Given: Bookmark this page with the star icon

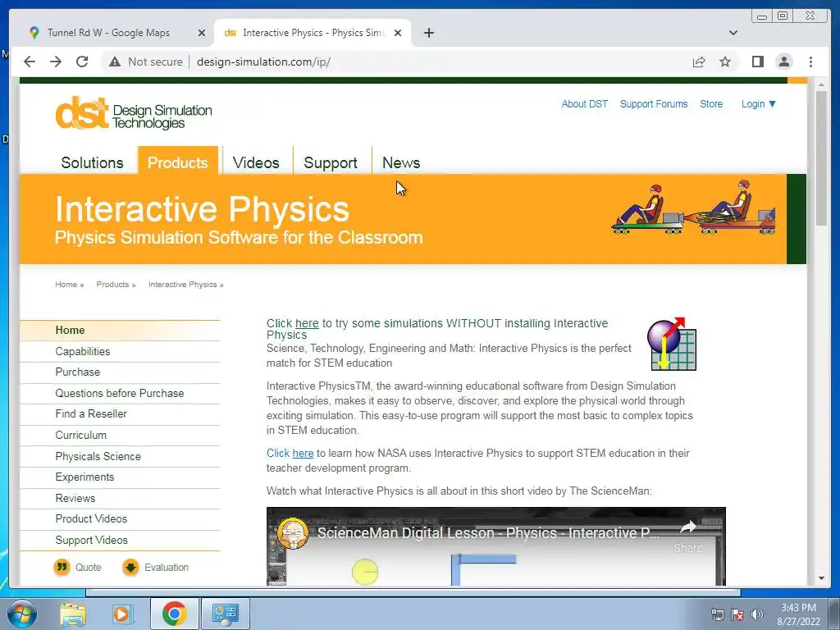Looking at the screenshot, I should [x=725, y=62].
